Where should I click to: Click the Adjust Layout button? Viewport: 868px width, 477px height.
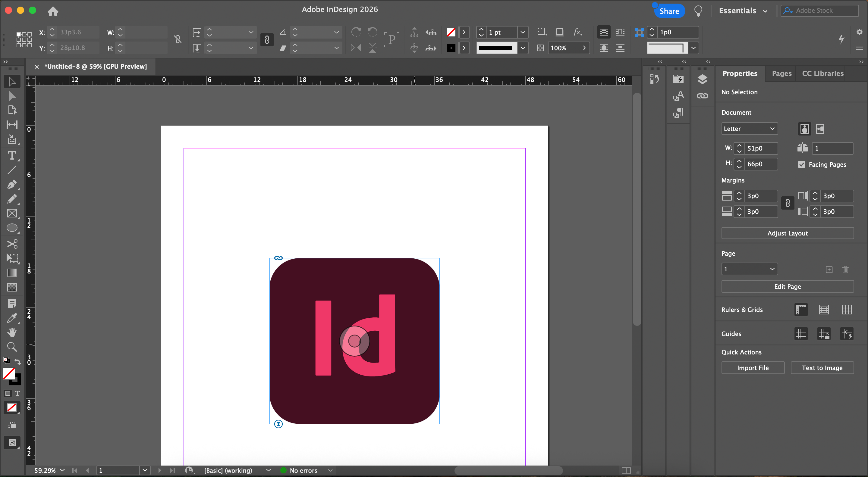tap(787, 233)
